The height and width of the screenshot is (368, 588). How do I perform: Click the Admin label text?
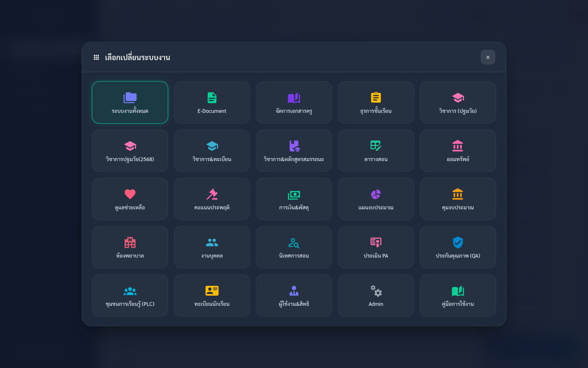coord(376,304)
